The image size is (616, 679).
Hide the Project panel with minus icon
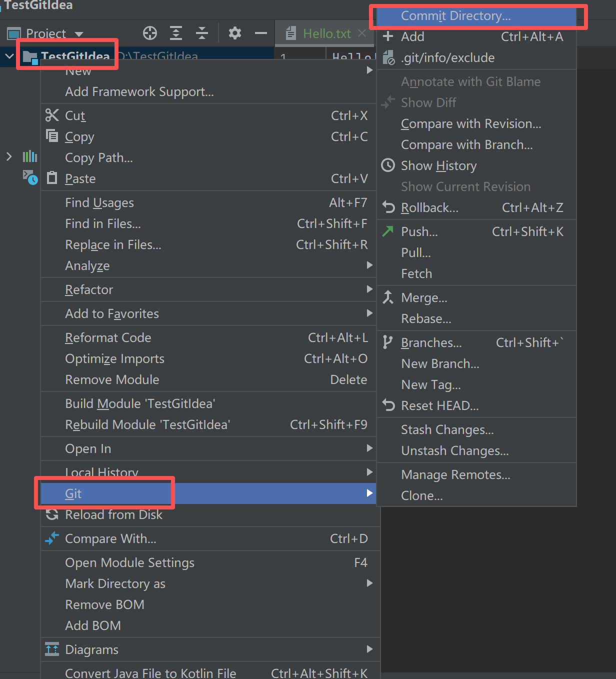(261, 33)
